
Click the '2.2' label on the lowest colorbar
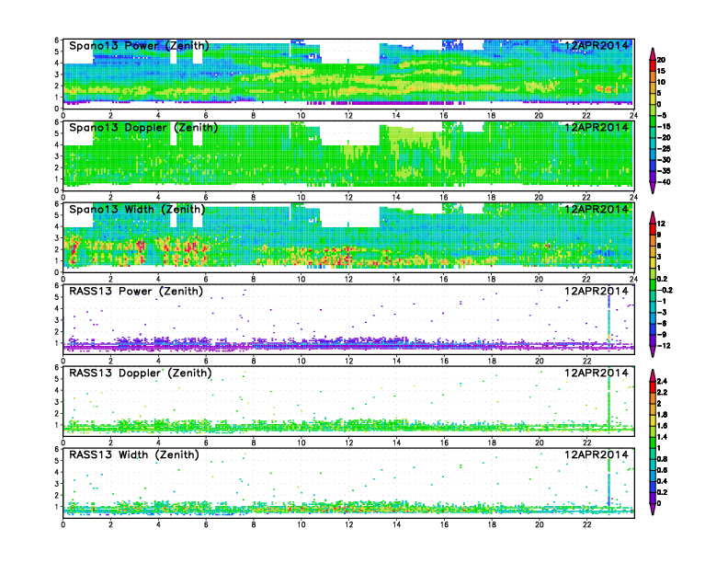[662, 393]
